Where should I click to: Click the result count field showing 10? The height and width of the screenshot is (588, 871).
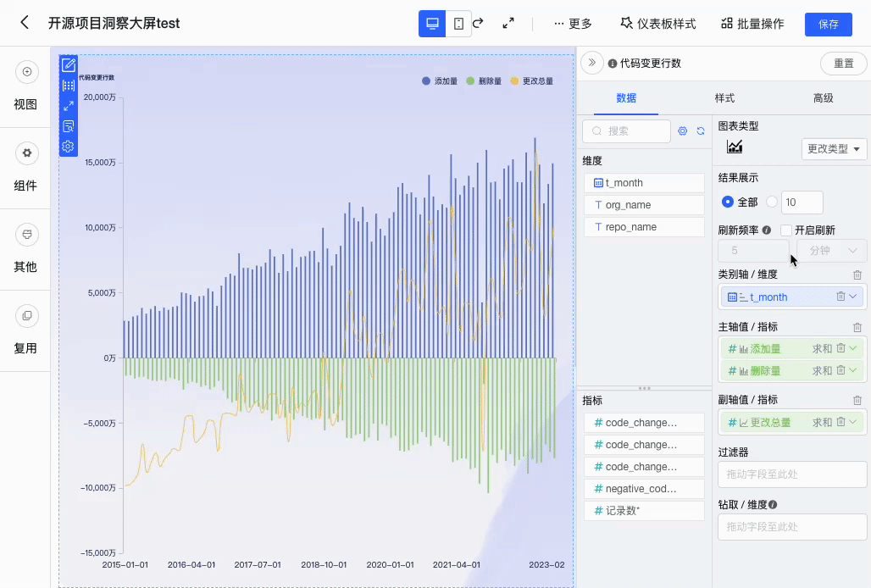point(802,202)
